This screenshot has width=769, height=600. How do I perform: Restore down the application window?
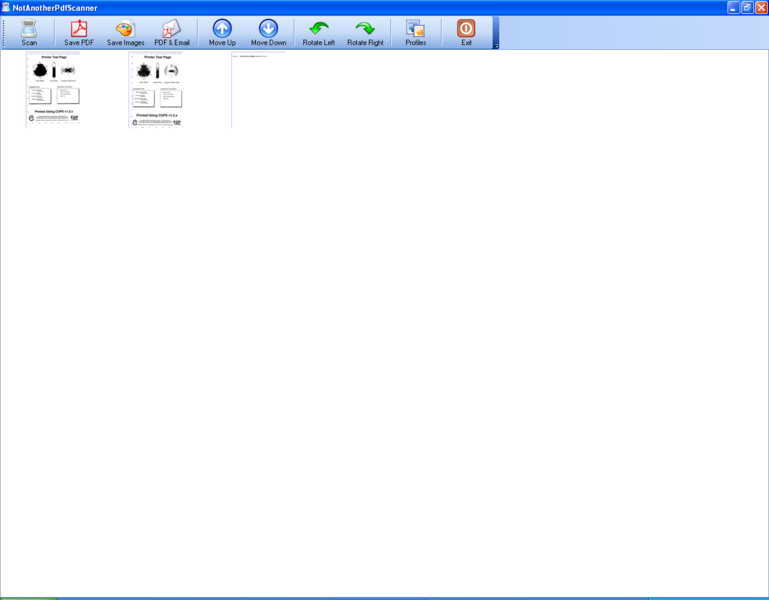(747, 7)
